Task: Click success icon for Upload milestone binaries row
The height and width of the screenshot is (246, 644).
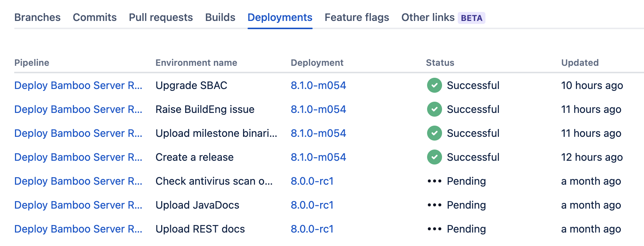Action: click(435, 133)
